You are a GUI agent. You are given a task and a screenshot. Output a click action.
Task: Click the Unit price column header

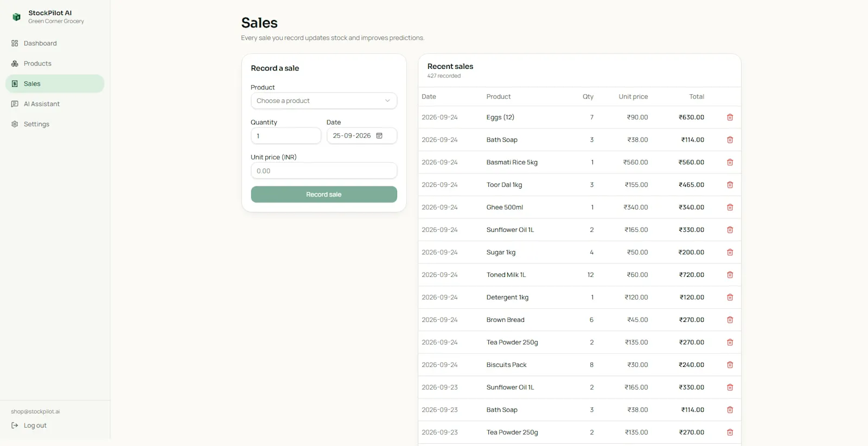[x=633, y=96]
